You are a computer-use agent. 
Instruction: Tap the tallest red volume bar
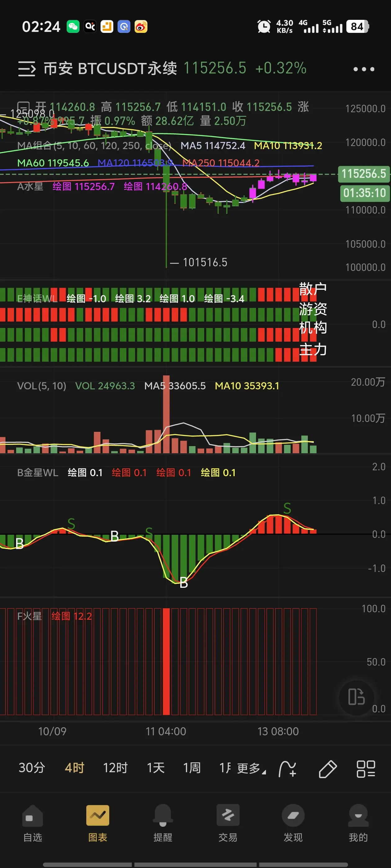pyautogui.click(x=166, y=414)
